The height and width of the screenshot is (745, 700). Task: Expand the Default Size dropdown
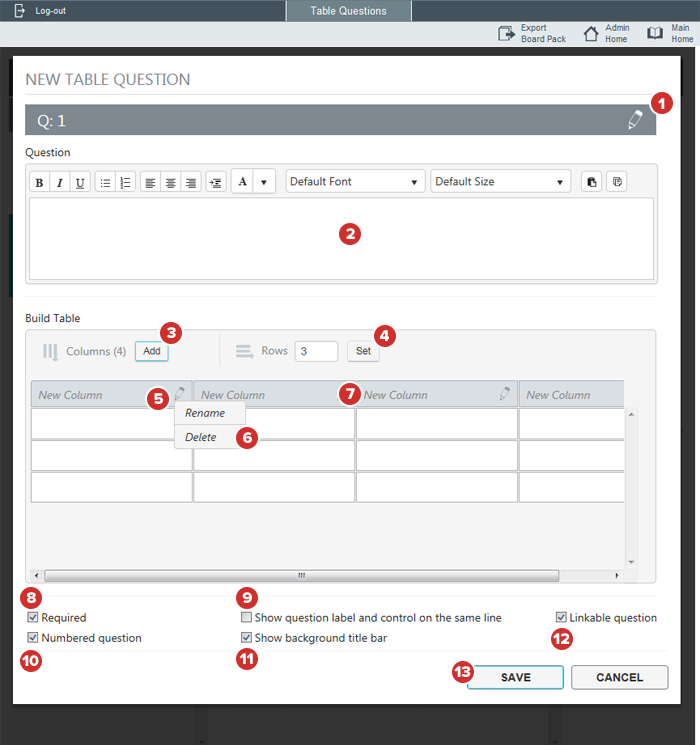coord(500,182)
